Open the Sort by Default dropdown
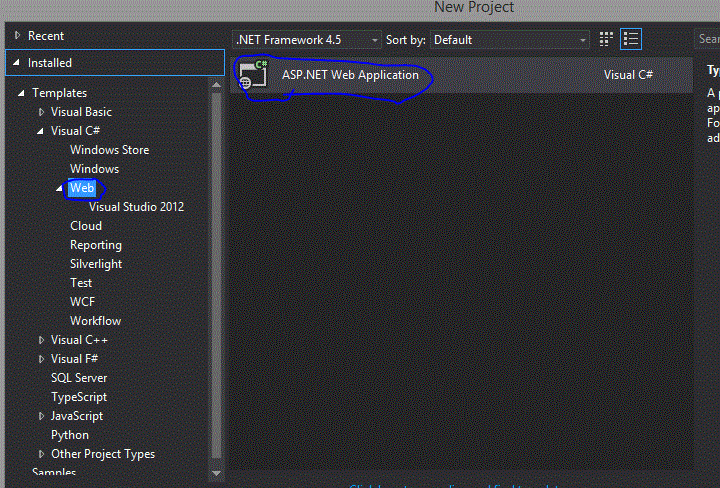Image resolution: width=720 pixels, height=488 pixels. [x=510, y=40]
